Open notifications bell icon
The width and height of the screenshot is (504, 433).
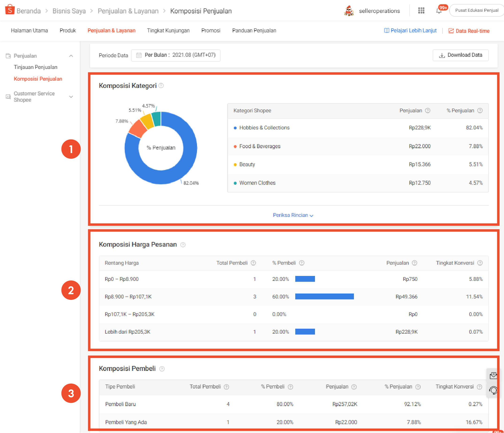click(x=439, y=11)
